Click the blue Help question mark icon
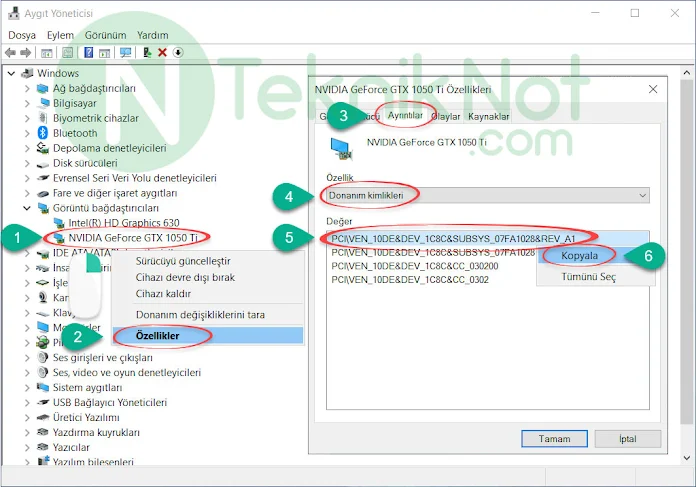 pyautogui.click(x=88, y=53)
